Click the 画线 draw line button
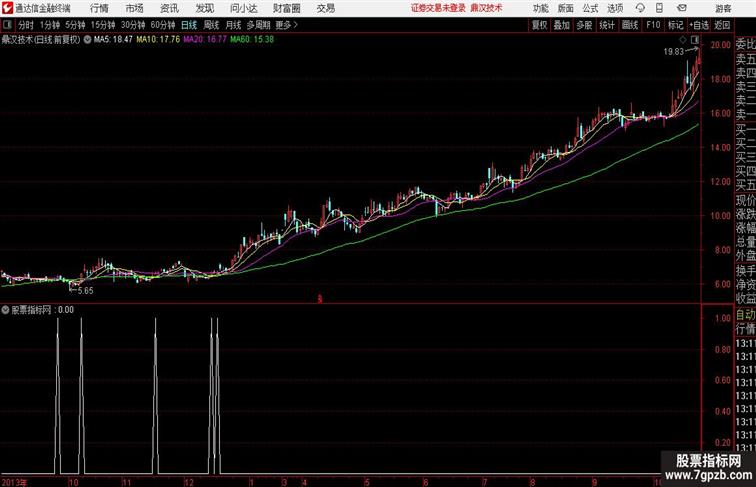 [630, 25]
